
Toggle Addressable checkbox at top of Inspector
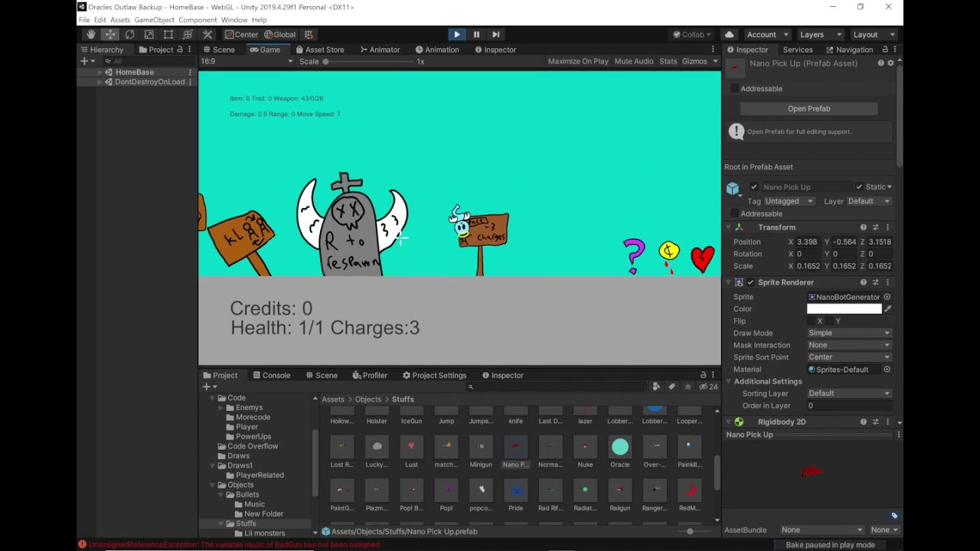(x=734, y=89)
